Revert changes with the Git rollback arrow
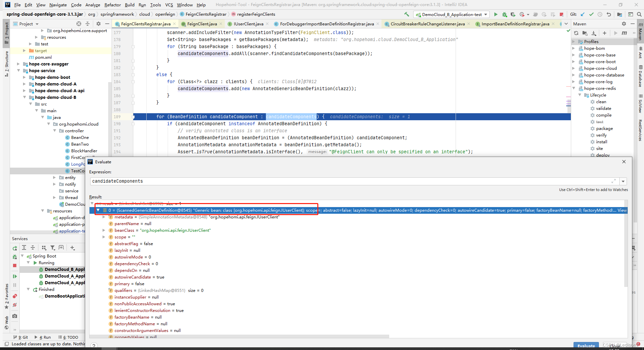 click(609, 14)
